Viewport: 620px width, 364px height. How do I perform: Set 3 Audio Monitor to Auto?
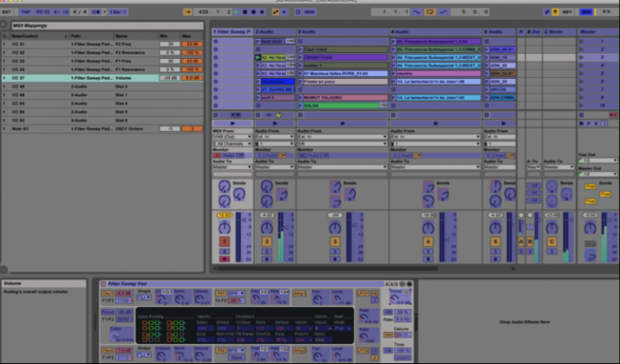314,156
